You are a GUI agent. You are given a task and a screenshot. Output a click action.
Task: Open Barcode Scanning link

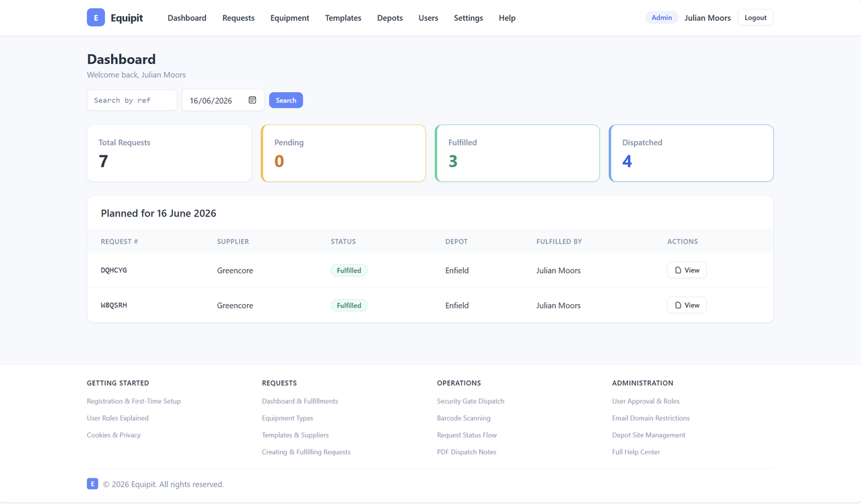click(x=464, y=418)
